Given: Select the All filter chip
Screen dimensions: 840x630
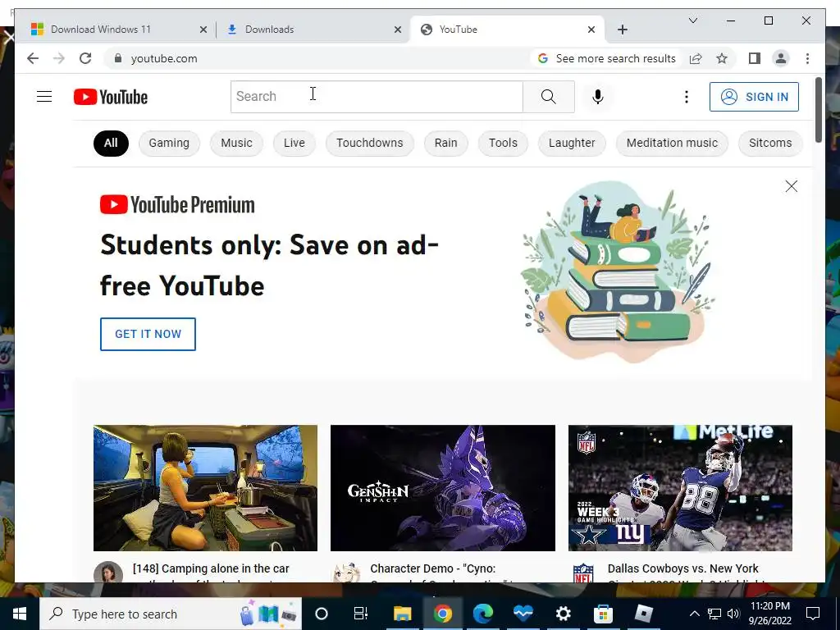Looking at the screenshot, I should pos(111,143).
